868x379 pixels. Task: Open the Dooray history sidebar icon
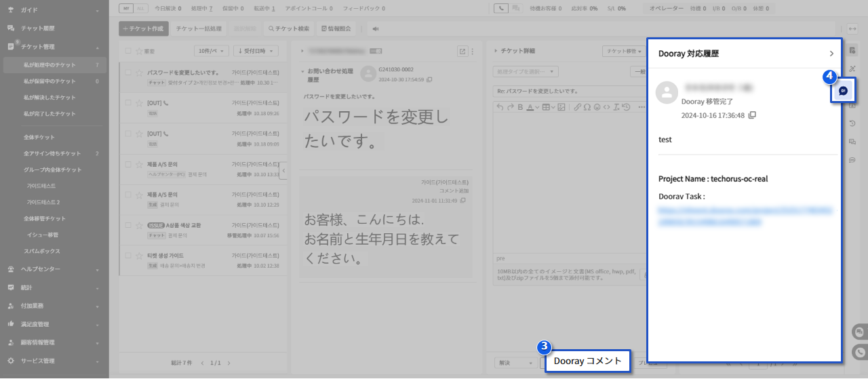point(842,90)
